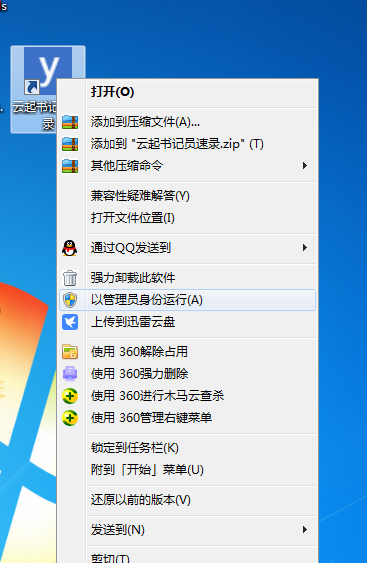Run with 以管理员身份运行(A)
The image size is (367, 563).
(x=187, y=300)
